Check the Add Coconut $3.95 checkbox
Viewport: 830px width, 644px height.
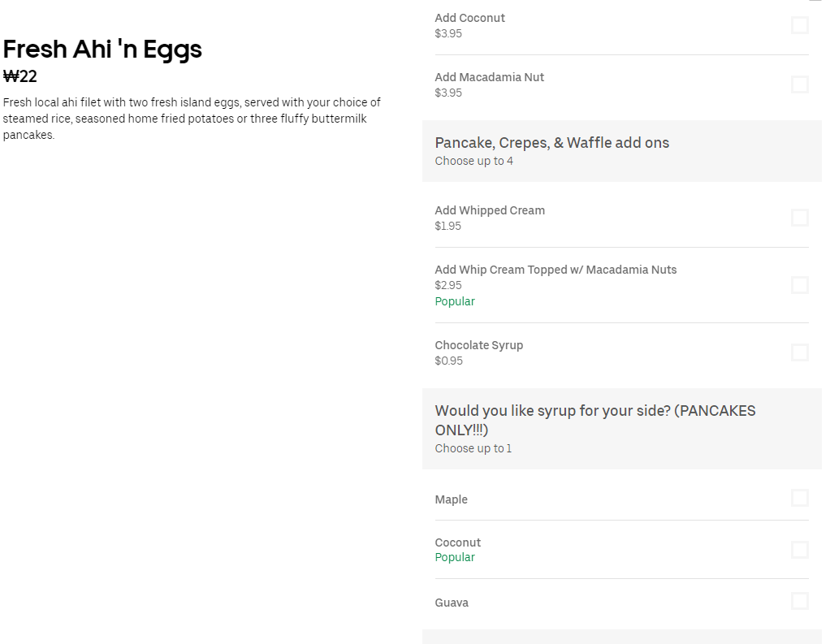pos(799,25)
